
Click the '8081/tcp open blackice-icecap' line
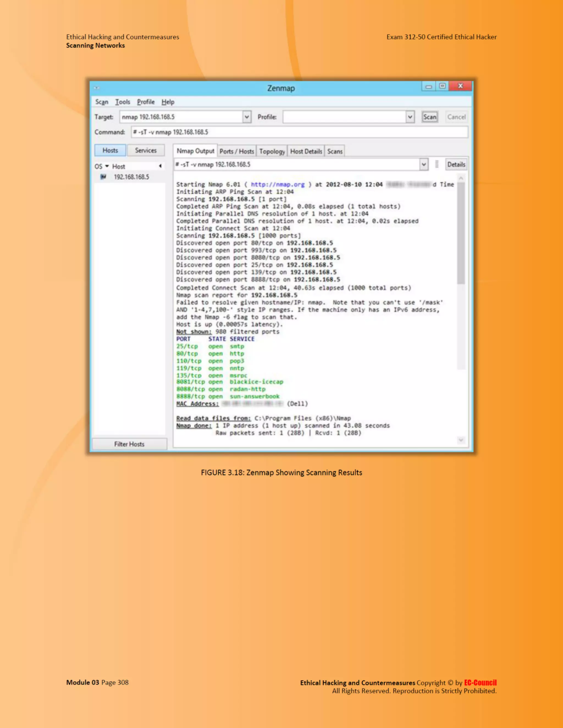pos(230,382)
